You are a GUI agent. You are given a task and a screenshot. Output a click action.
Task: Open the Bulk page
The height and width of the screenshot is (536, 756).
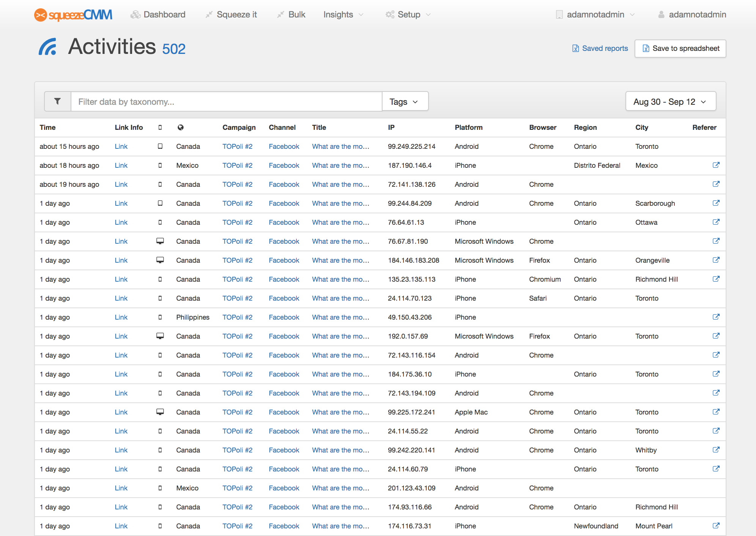click(291, 15)
